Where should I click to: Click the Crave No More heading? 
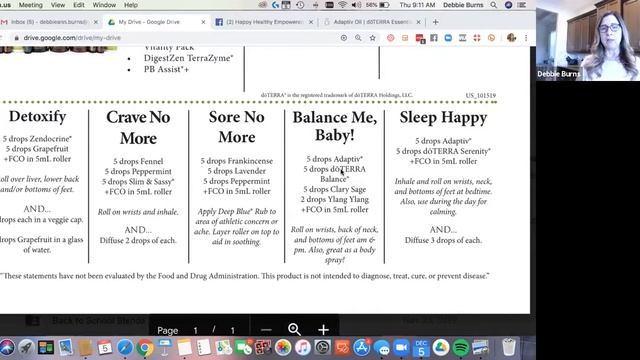[138, 127]
